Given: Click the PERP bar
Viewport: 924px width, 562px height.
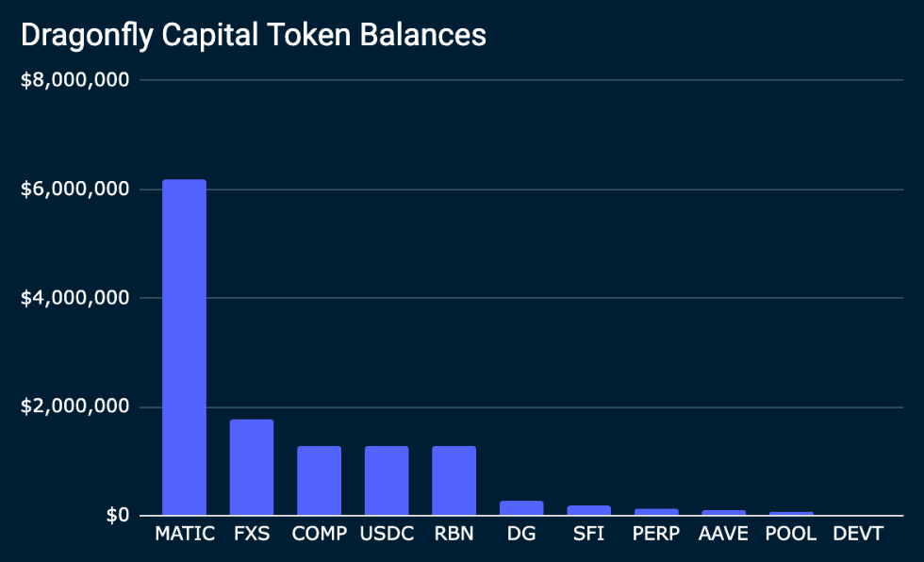Looking at the screenshot, I should click(656, 512).
